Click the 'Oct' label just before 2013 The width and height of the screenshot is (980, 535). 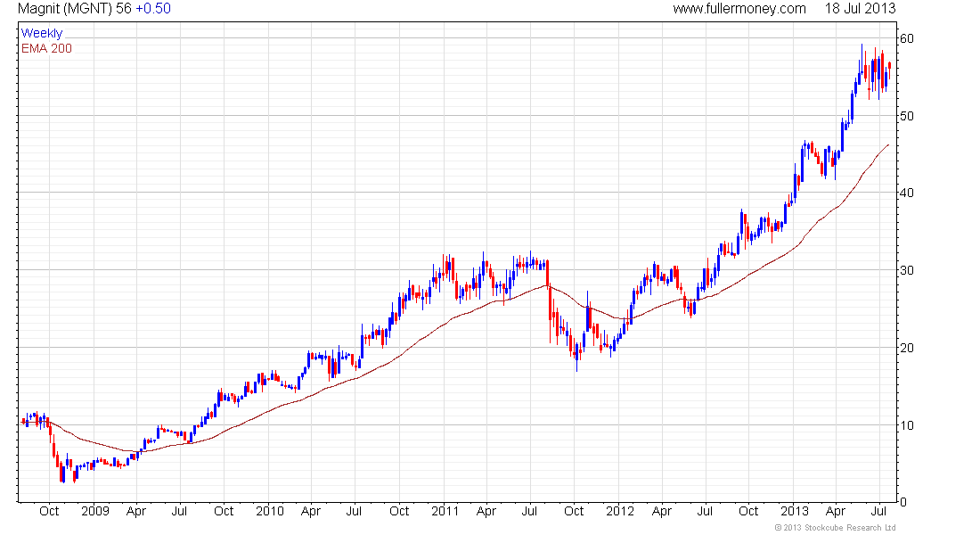point(748,511)
